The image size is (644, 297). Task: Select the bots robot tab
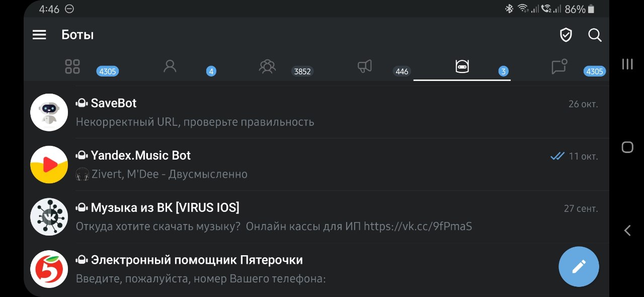pyautogui.click(x=462, y=66)
